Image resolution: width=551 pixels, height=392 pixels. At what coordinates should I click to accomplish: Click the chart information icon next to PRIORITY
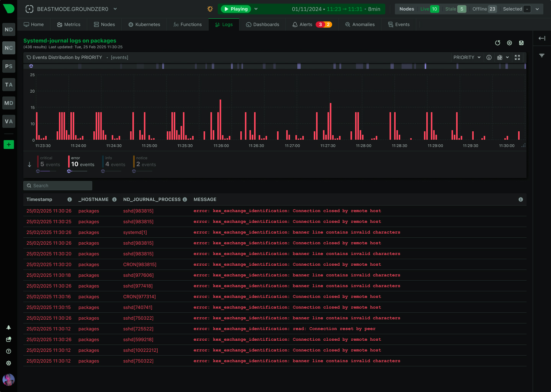tap(489, 57)
